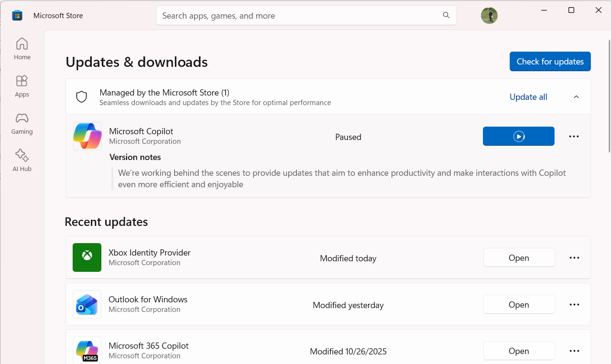Minimize the Microsoft Store window
Viewport: 611px width, 364px height.
544,10
